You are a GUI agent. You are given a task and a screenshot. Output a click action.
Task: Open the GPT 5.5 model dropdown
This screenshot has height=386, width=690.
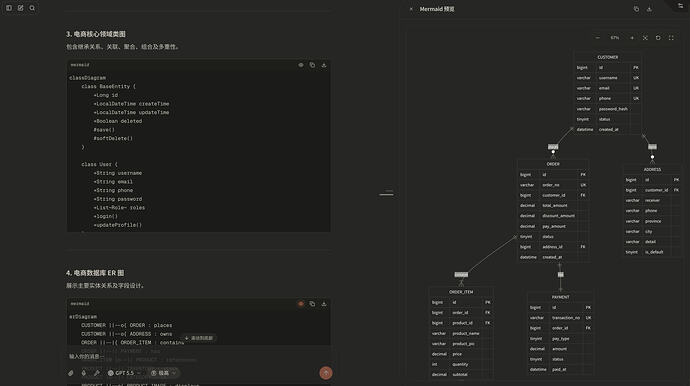tap(125, 373)
